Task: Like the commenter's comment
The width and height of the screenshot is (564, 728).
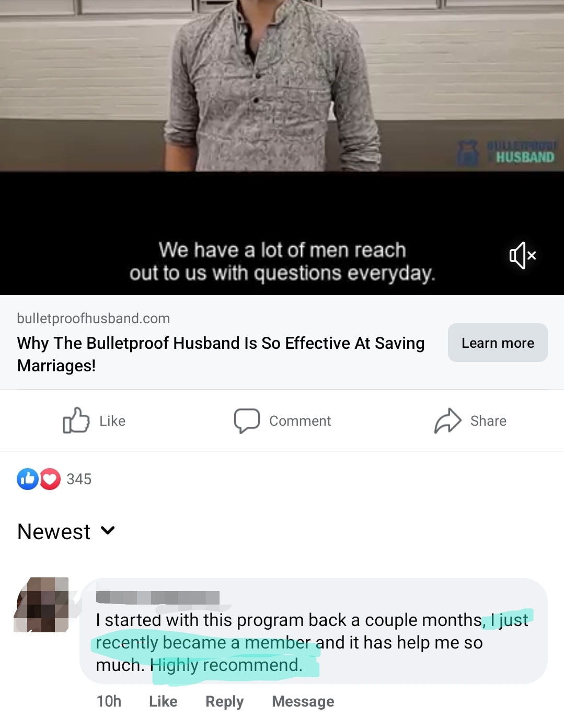Action: (x=163, y=701)
